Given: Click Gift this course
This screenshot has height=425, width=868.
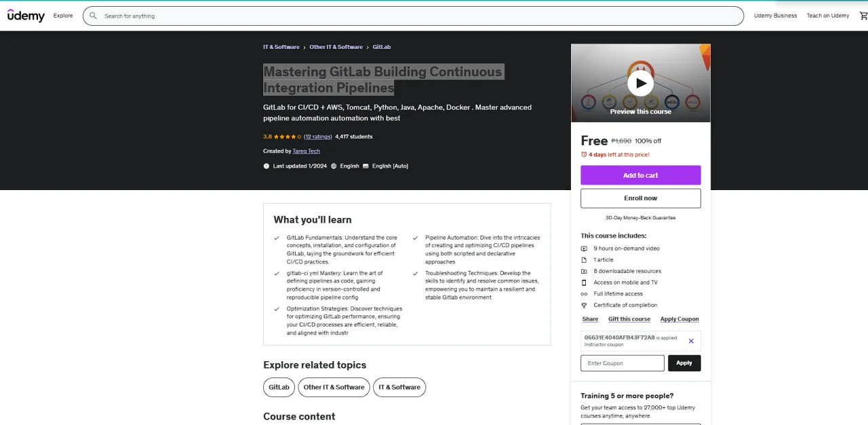Looking at the screenshot, I should [629, 319].
